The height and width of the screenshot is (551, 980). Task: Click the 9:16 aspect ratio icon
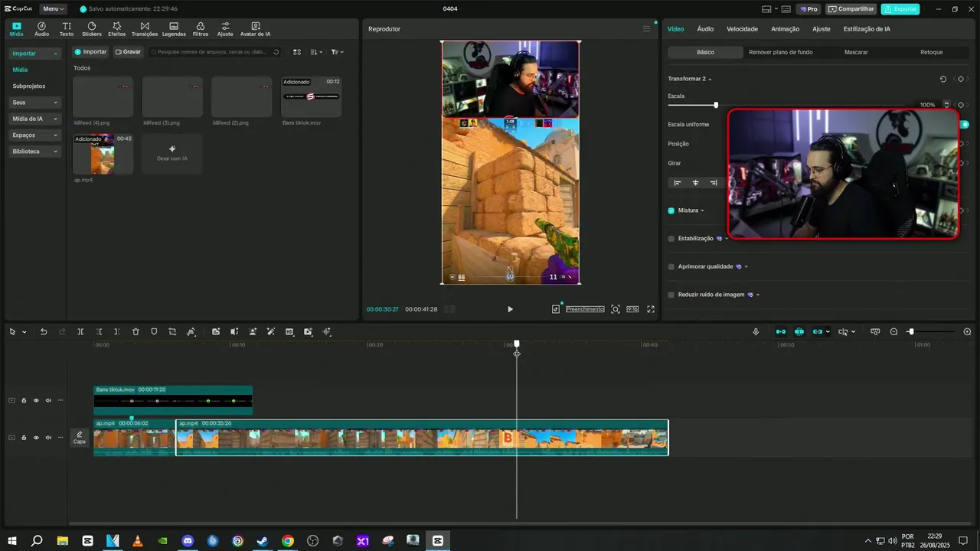coord(632,309)
